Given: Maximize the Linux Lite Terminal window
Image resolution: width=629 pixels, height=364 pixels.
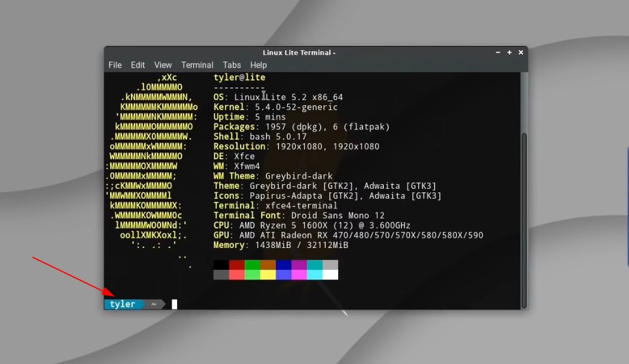Looking at the screenshot, I should (x=509, y=53).
